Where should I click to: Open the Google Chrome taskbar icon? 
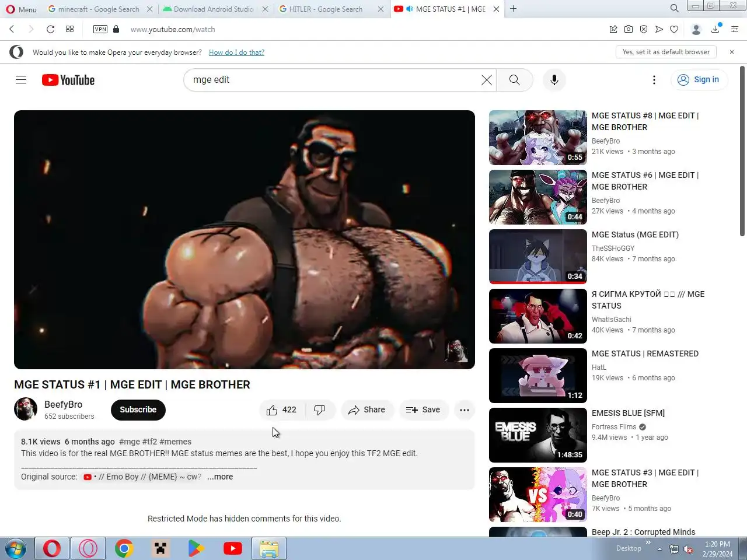tap(124, 549)
